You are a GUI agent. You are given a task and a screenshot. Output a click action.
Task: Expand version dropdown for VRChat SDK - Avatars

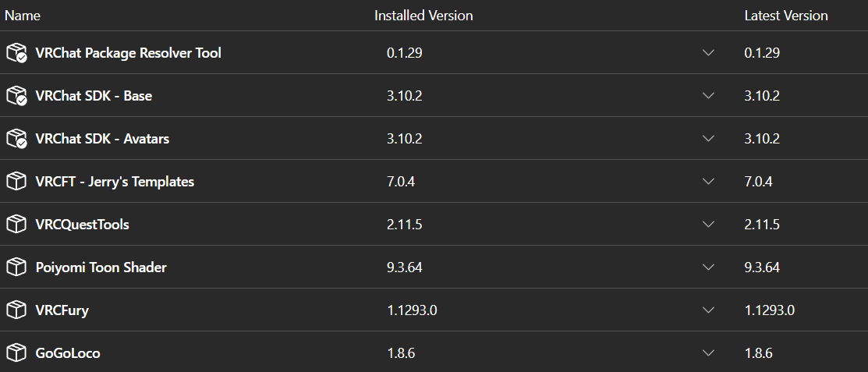point(708,139)
